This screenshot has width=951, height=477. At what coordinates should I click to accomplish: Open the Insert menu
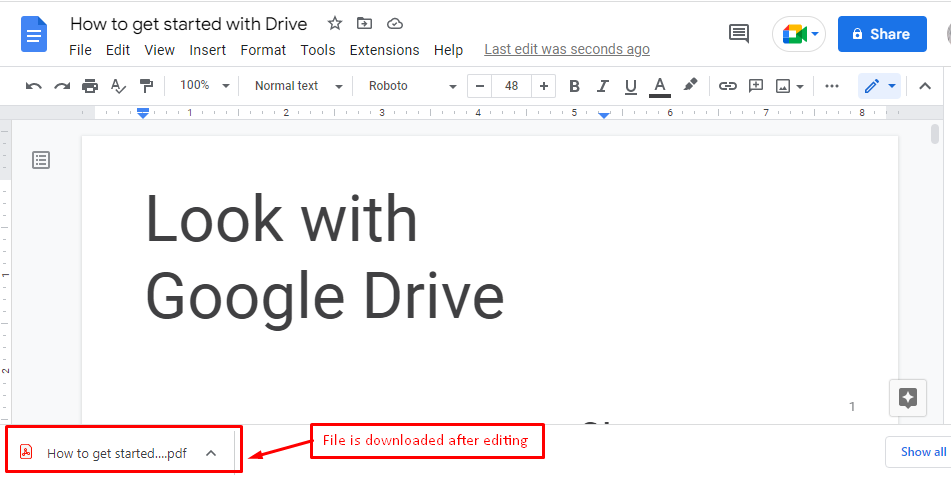tap(207, 50)
